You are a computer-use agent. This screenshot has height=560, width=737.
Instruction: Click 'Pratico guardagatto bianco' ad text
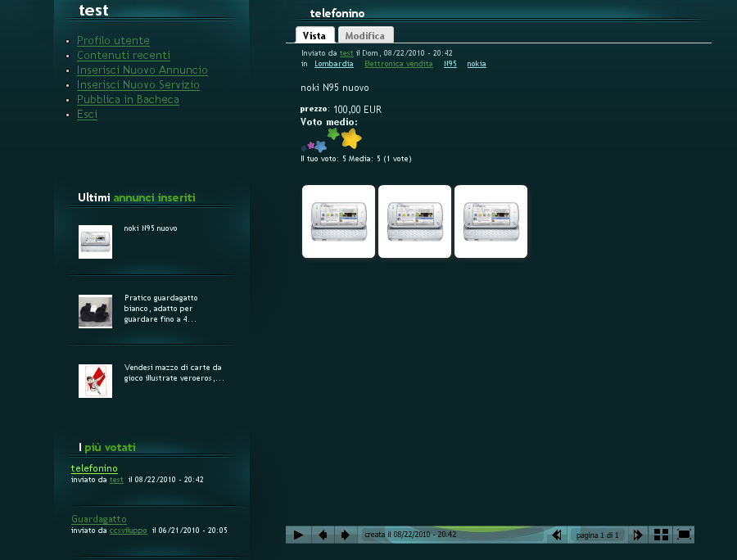(x=161, y=309)
